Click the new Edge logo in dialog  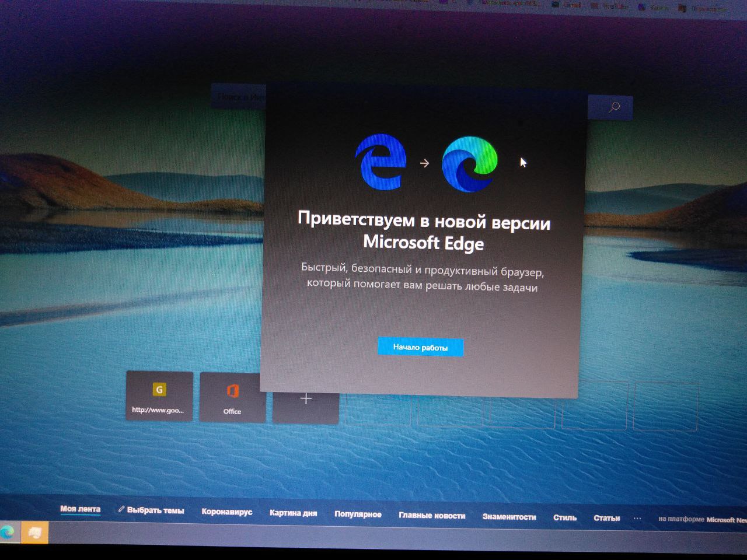click(470, 164)
